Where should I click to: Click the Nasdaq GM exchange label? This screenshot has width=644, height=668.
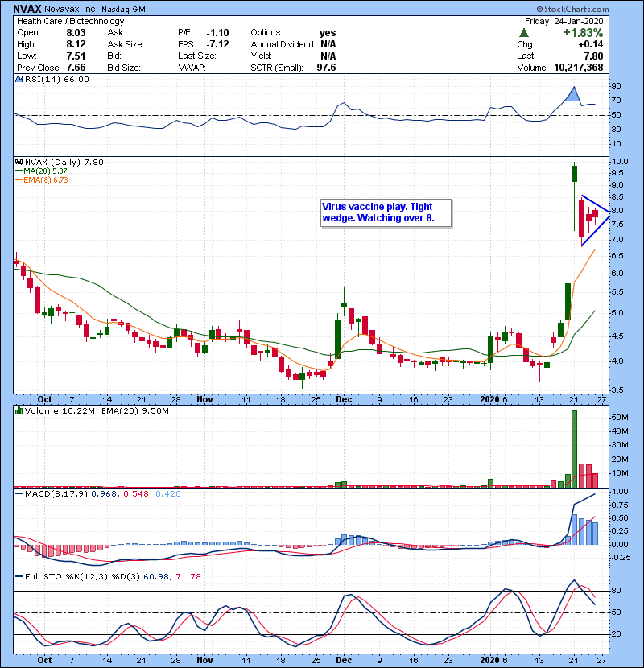tap(123, 10)
